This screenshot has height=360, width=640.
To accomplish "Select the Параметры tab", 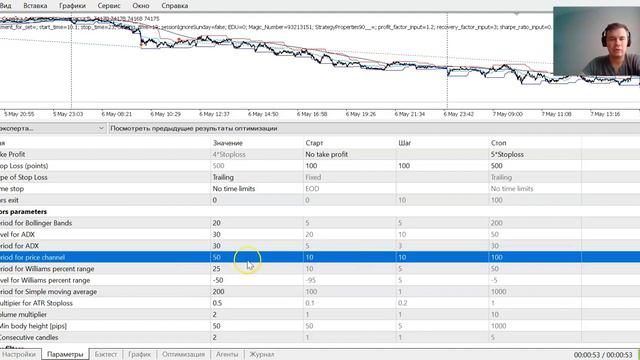I will 65,354.
